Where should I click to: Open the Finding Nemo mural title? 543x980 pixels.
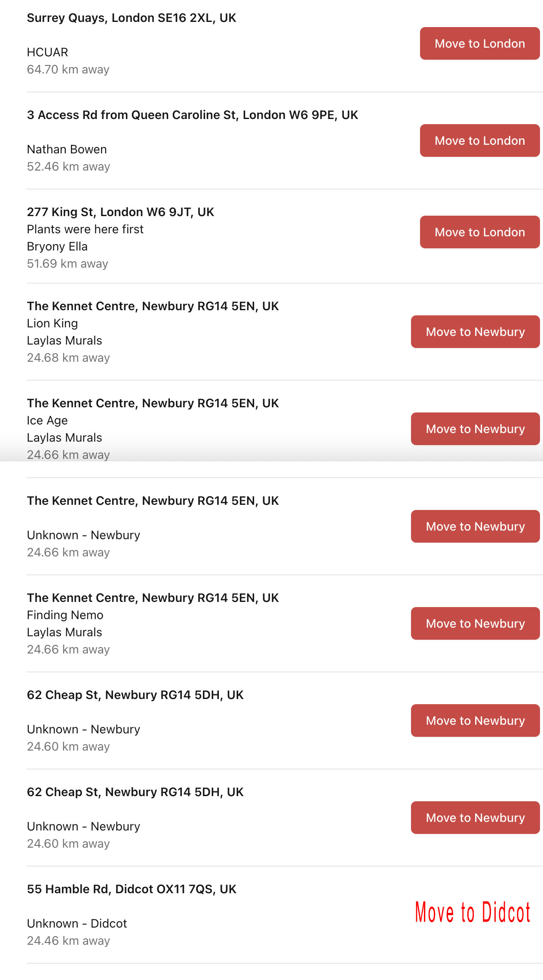tap(65, 615)
